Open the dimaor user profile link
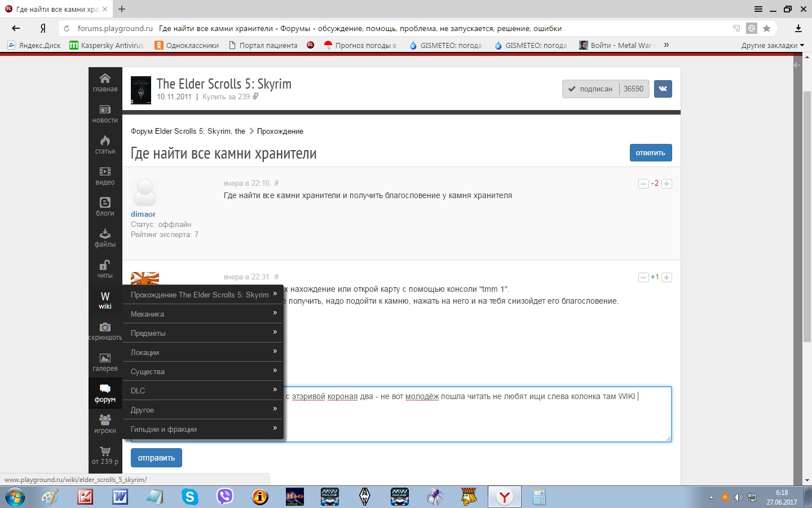The height and width of the screenshot is (508, 812). point(143,214)
